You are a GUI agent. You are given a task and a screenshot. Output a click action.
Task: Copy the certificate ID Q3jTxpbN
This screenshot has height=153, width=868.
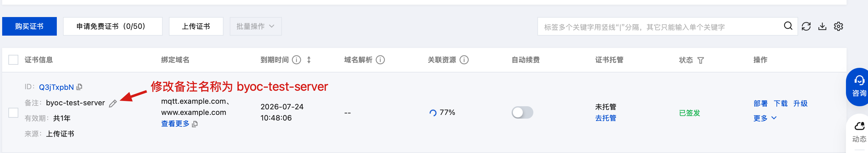click(79, 87)
